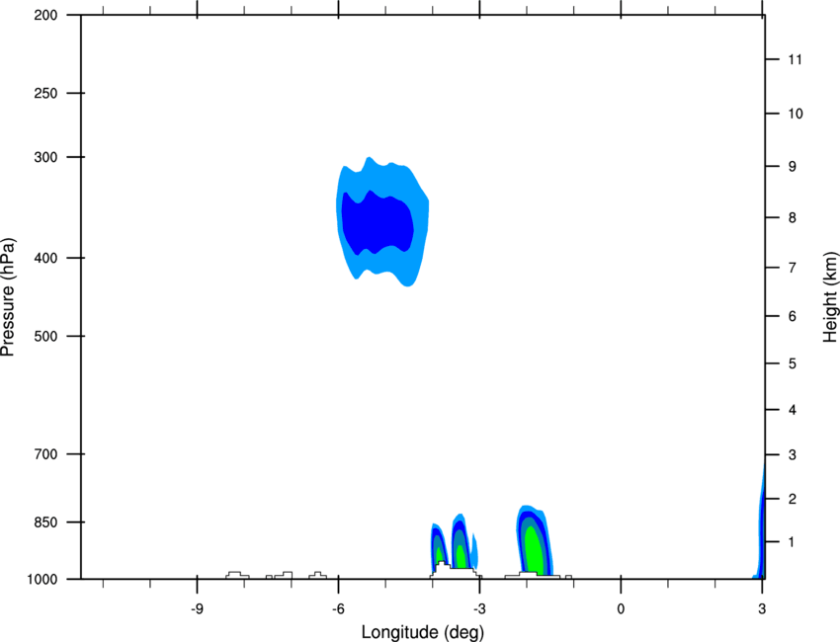This screenshot has height=642, width=840.
Task: Click the 'Height (km)' axis title
Action: pyautogui.click(x=830, y=297)
